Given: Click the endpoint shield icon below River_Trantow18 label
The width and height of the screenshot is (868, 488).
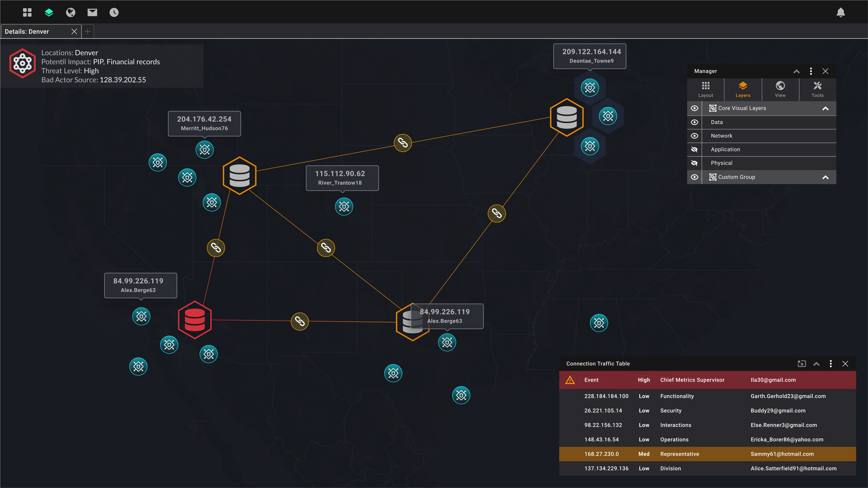Looking at the screenshot, I should pos(344,206).
